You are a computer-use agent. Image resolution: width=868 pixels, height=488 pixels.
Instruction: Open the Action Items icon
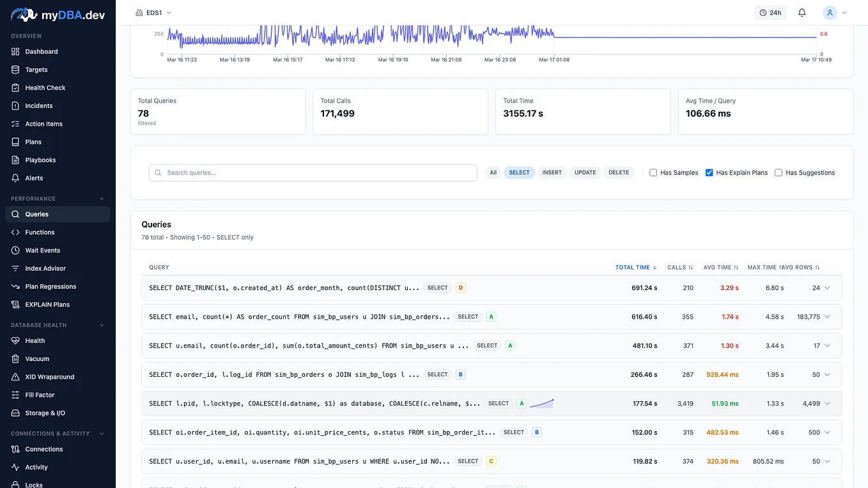tap(15, 124)
